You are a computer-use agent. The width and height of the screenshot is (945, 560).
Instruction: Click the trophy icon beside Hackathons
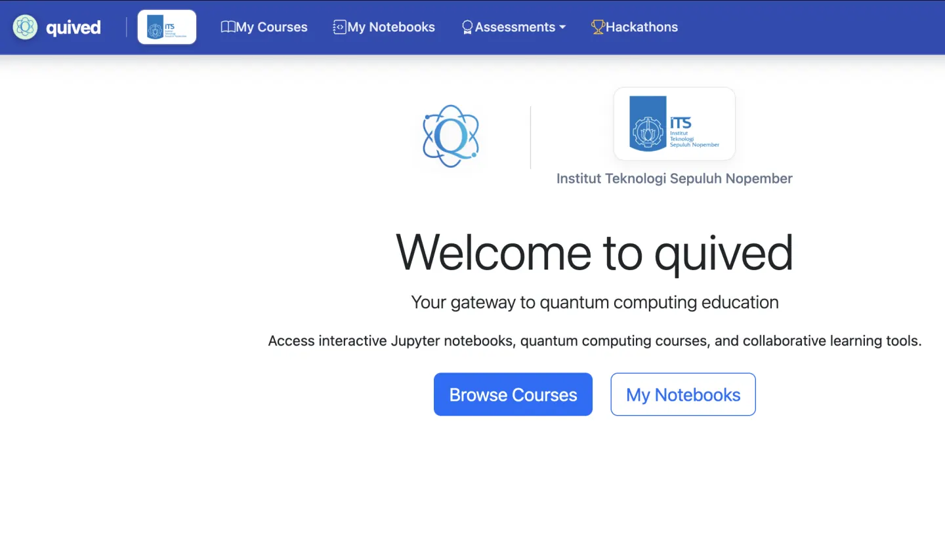point(598,27)
